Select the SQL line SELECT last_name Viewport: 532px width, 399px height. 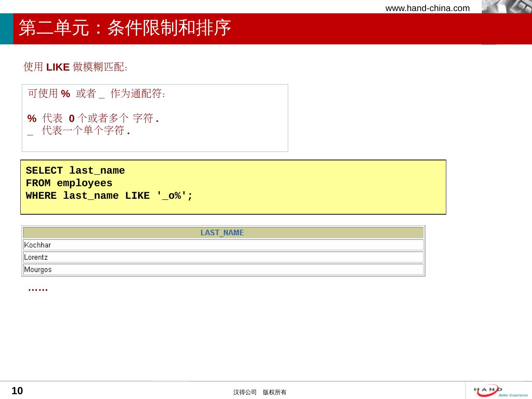tap(75, 171)
